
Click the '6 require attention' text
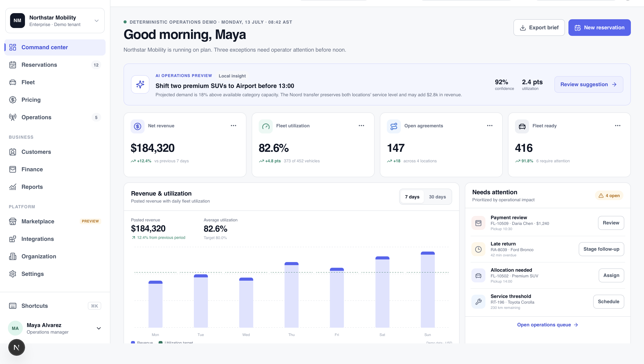[x=553, y=161]
